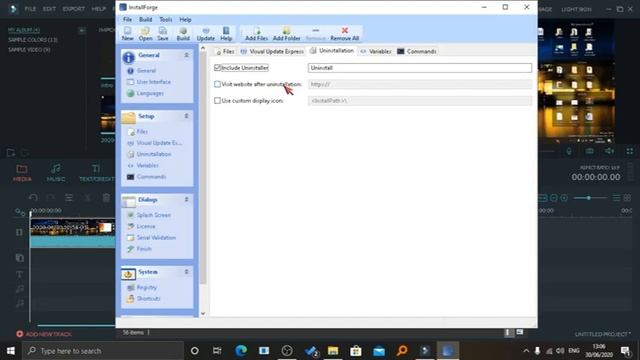The width and height of the screenshot is (640, 360).
Task: Click the Open project toolbar icon
Action: pos(145,33)
